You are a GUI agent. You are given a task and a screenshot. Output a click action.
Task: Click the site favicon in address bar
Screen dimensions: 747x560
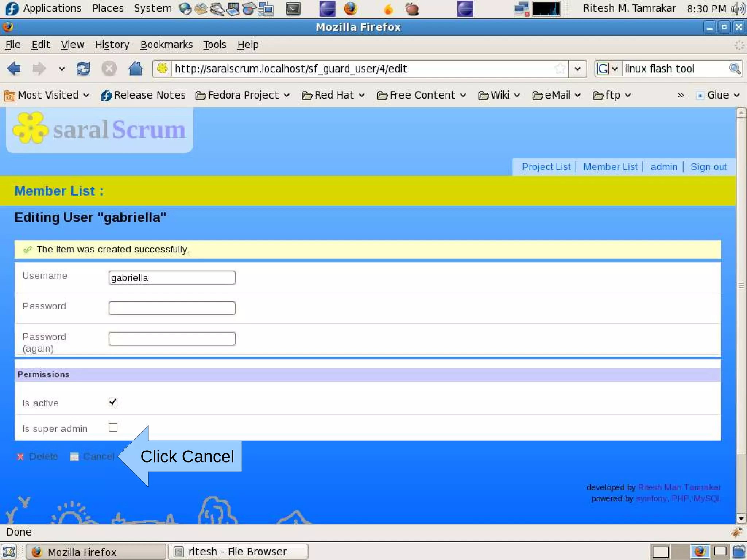162,69
